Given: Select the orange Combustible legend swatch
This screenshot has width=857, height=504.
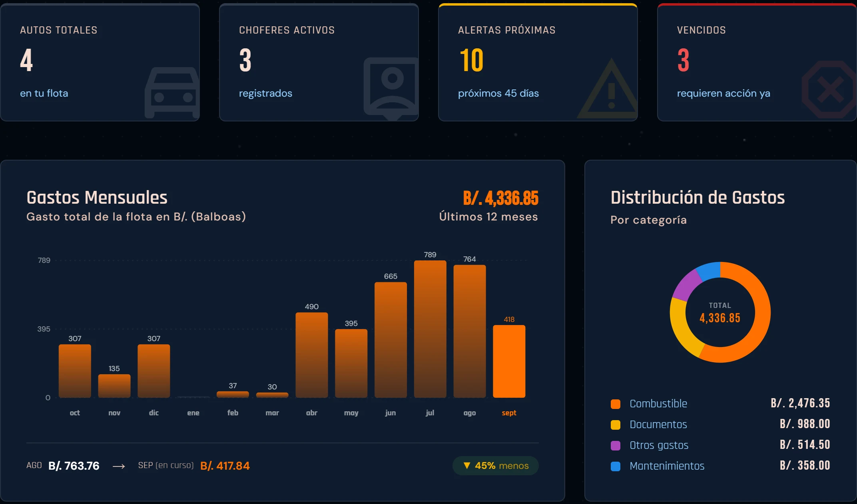Looking at the screenshot, I should (x=616, y=404).
